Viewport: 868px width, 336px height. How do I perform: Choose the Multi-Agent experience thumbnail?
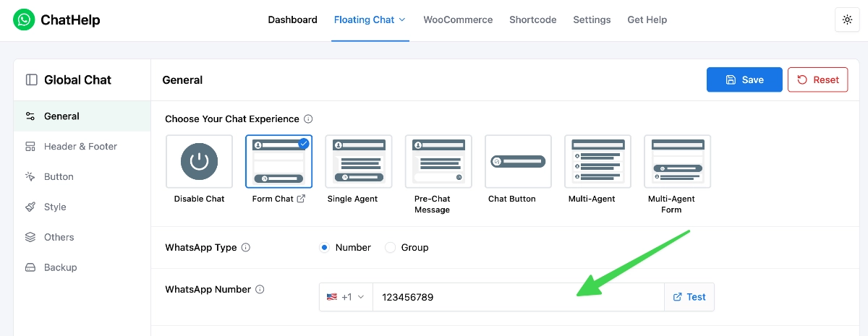point(597,161)
